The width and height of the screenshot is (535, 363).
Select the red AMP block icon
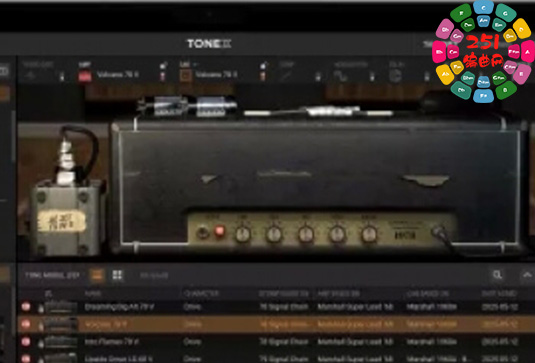pyautogui.click(x=85, y=76)
